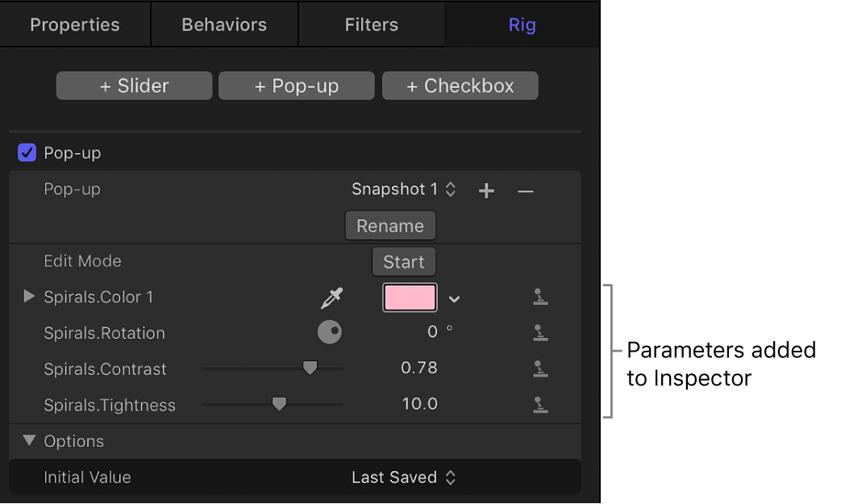Remove the snapshot using the minus icon
The image size is (841, 504).
(x=525, y=191)
